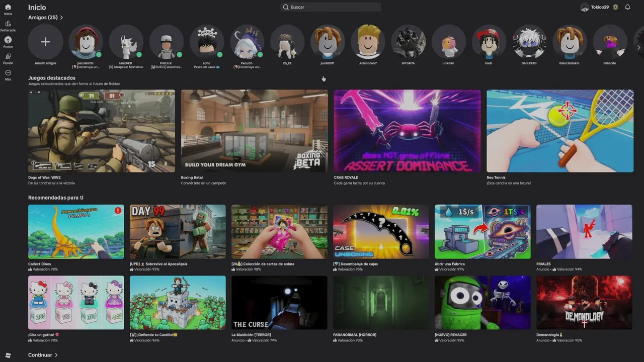Open Boxing Beta! featured game

tap(254, 131)
